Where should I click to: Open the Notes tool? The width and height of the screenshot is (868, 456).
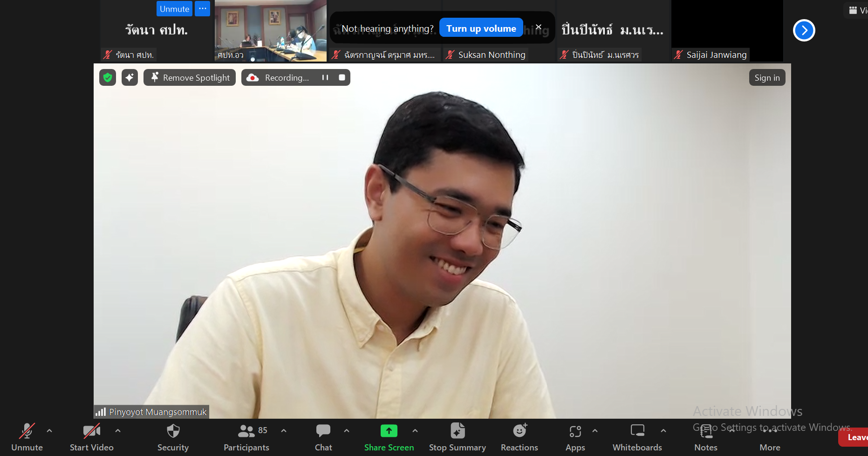pyautogui.click(x=706, y=437)
